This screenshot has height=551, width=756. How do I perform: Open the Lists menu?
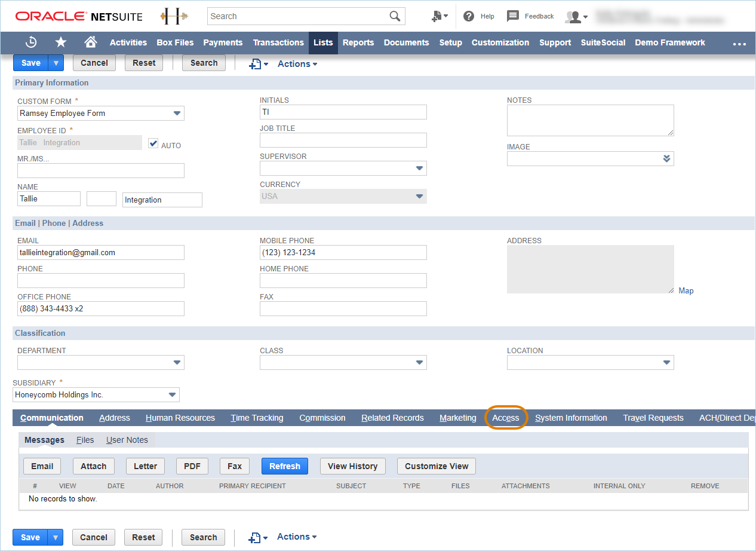323,42
